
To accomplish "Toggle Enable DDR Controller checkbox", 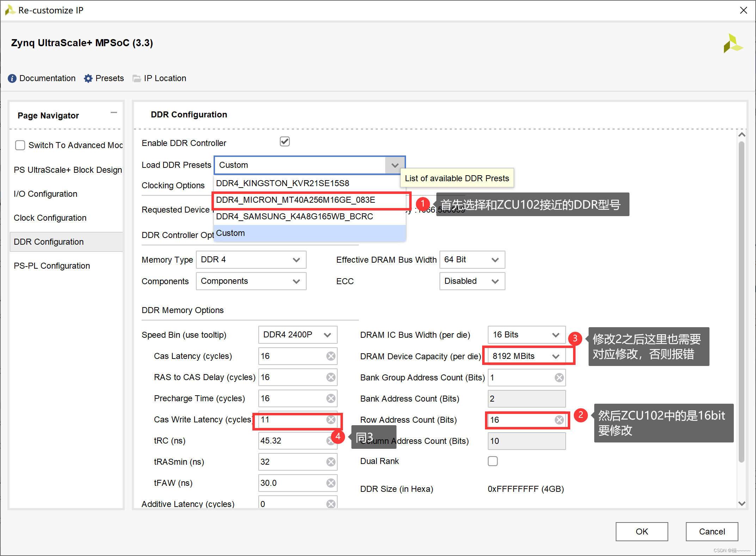I will (x=284, y=142).
